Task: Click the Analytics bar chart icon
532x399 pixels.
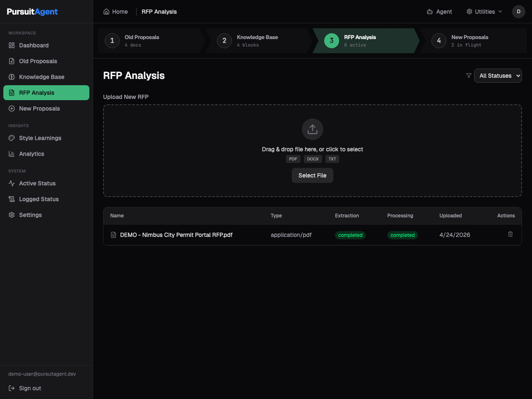Action: click(12, 154)
